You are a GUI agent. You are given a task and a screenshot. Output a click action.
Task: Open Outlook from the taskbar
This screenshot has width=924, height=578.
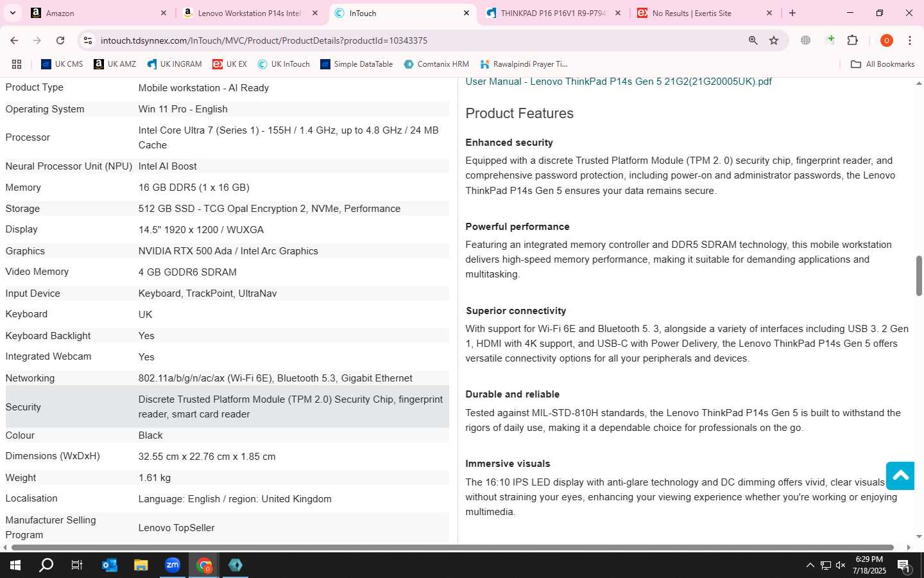point(110,565)
